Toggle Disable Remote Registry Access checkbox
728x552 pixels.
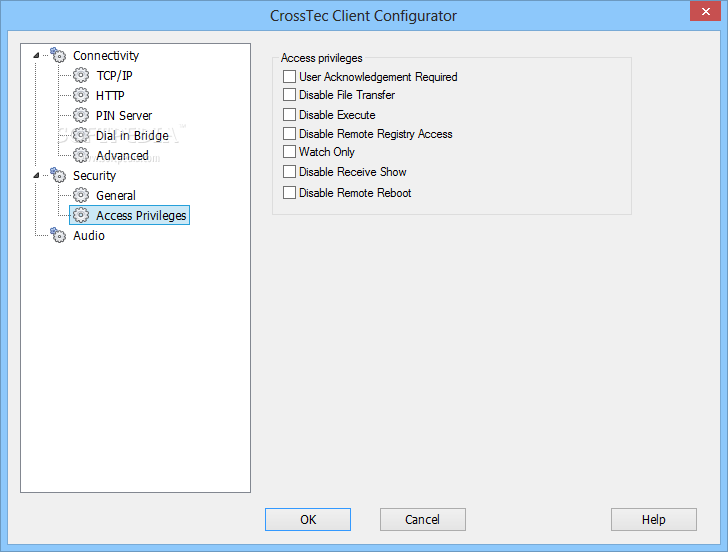coord(289,134)
